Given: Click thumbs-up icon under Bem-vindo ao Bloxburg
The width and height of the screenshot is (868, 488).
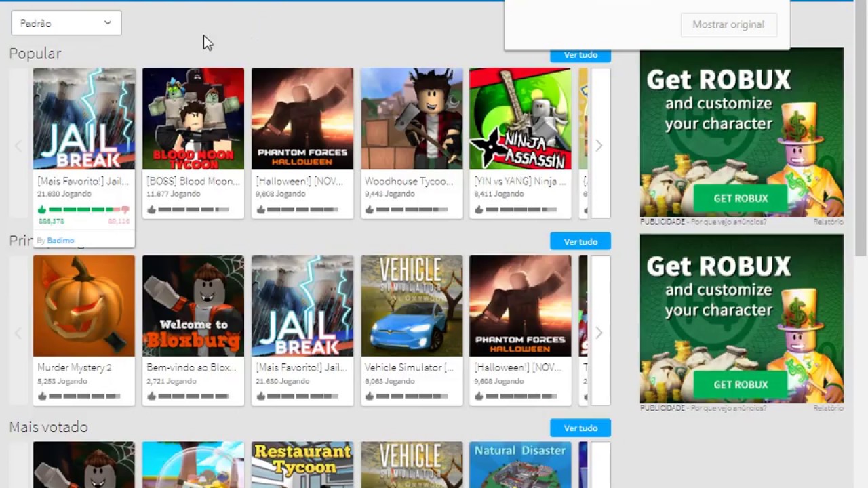Looking at the screenshot, I should point(151,396).
